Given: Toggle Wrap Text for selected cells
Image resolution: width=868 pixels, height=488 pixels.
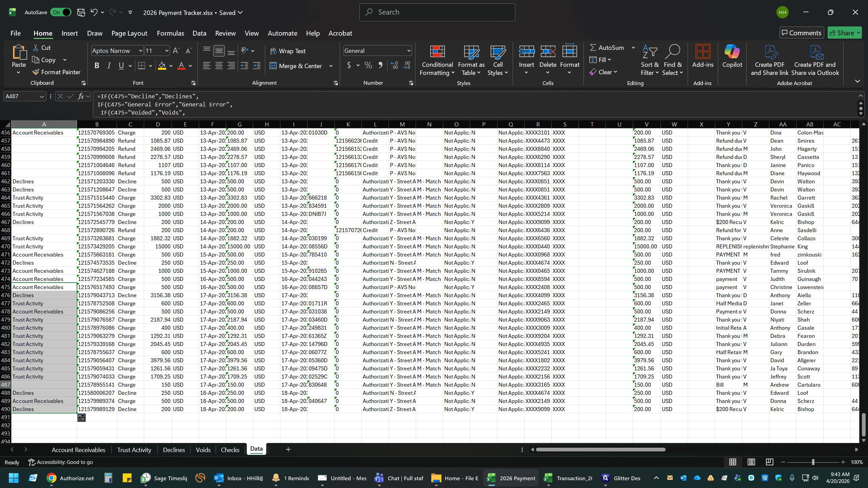Looking at the screenshot, I should click(x=288, y=51).
